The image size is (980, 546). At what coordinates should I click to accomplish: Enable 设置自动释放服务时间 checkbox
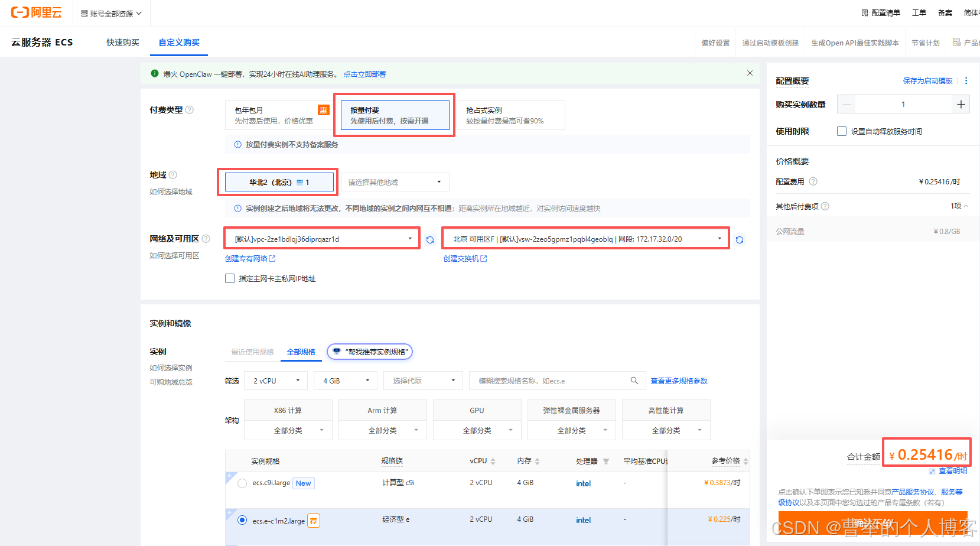(842, 131)
